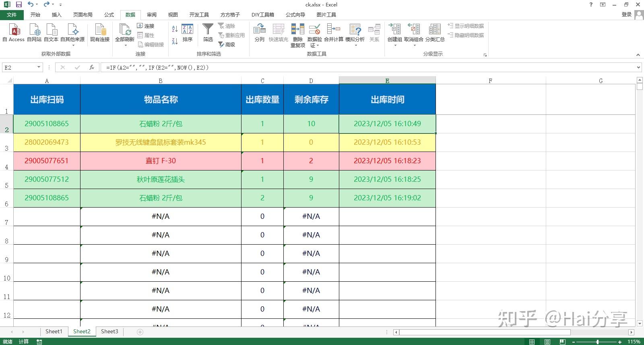
Task: Click the login (登录) link
Action: pyautogui.click(x=626, y=15)
